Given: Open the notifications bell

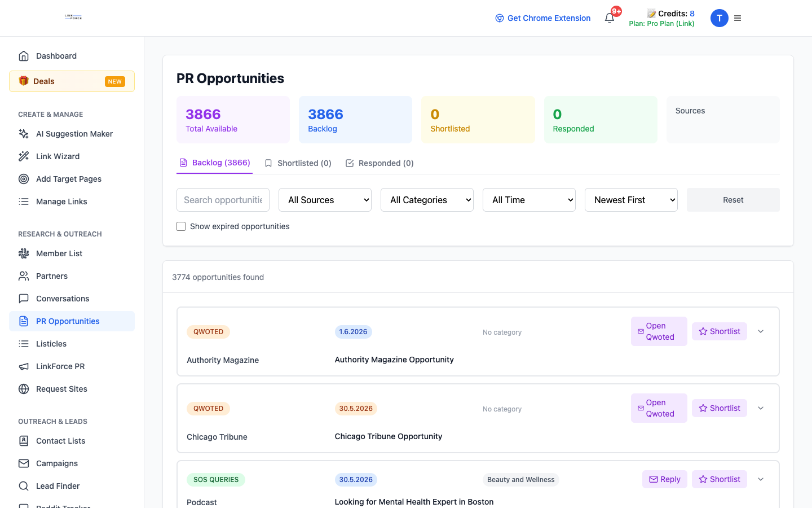Looking at the screenshot, I should coord(610,18).
